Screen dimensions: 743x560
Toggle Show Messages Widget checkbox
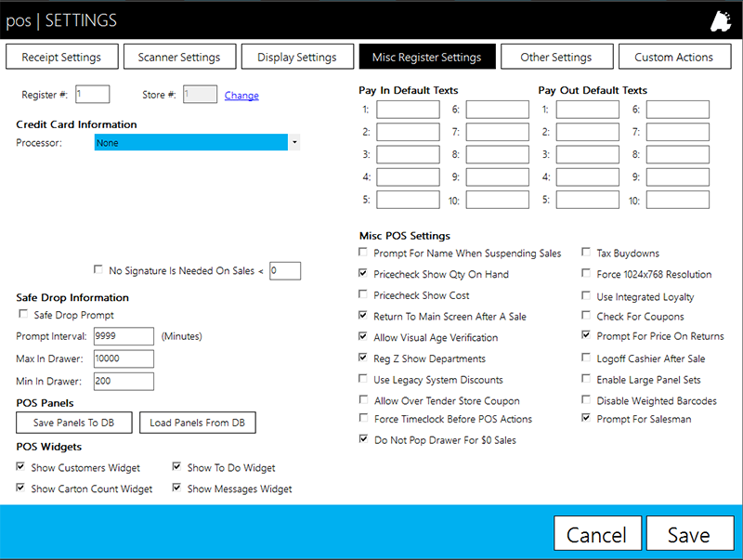pyautogui.click(x=176, y=488)
